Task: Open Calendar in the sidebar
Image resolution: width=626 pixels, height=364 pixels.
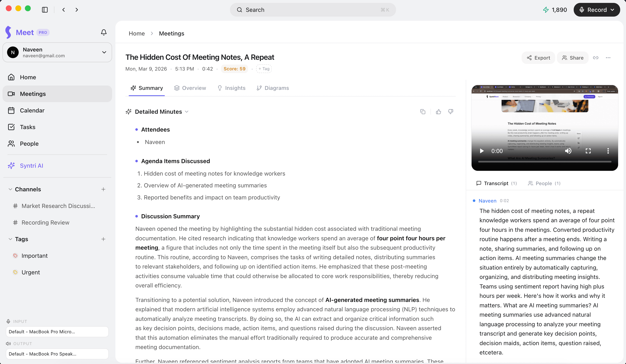Action: 57,110
